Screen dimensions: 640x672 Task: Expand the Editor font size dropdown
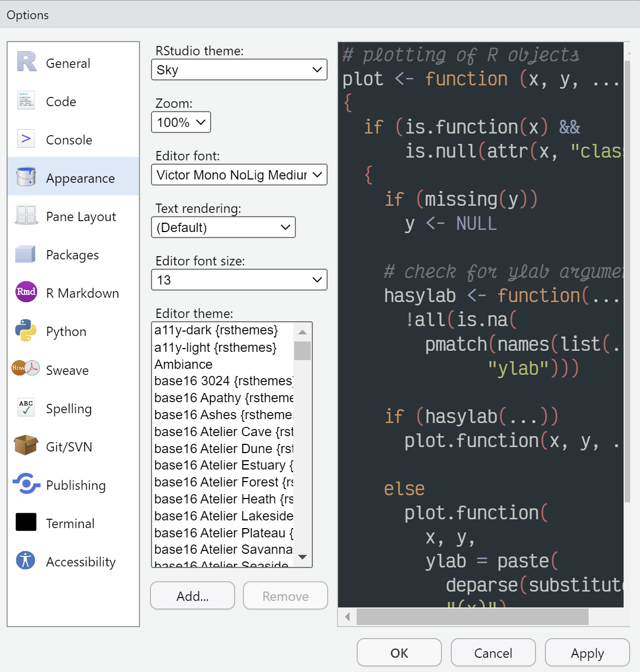click(x=238, y=280)
